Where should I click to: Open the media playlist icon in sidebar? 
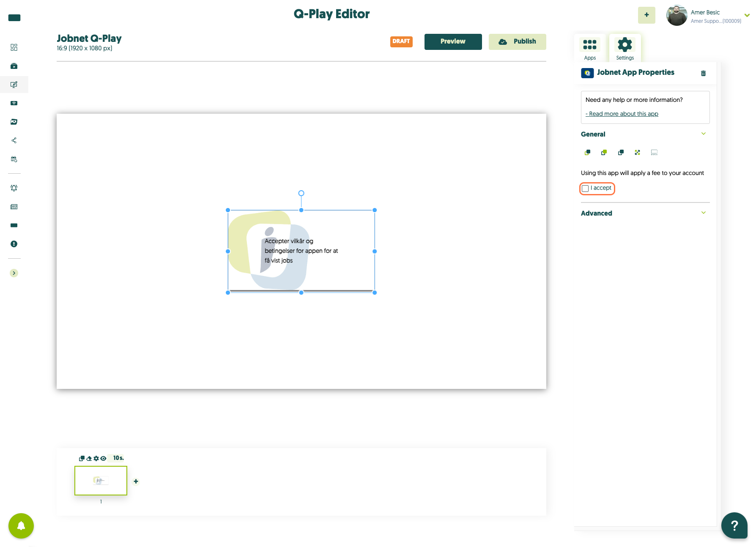click(x=14, y=66)
